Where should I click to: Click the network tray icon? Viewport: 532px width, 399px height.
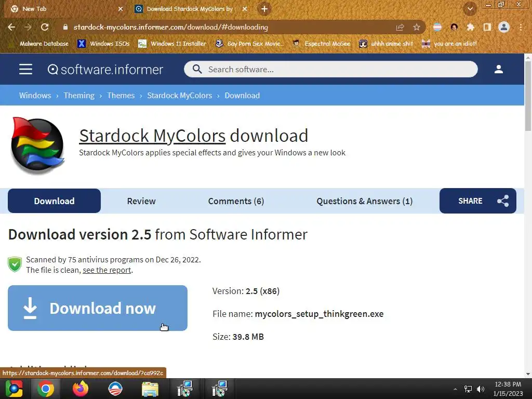pyautogui.click(x=468, y=389)
